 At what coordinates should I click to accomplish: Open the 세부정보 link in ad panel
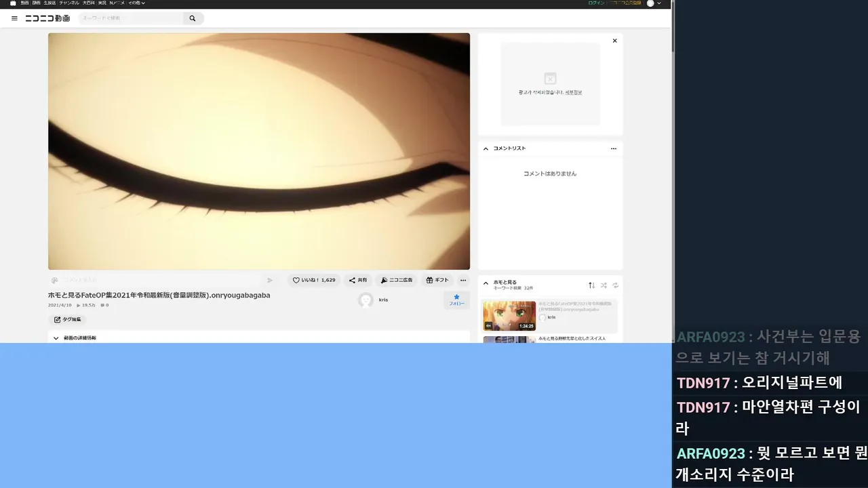coord(574,92)
